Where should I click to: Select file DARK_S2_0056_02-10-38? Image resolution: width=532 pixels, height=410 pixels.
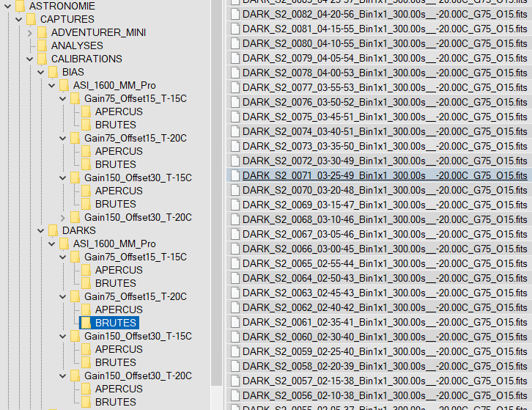(384, 395)
